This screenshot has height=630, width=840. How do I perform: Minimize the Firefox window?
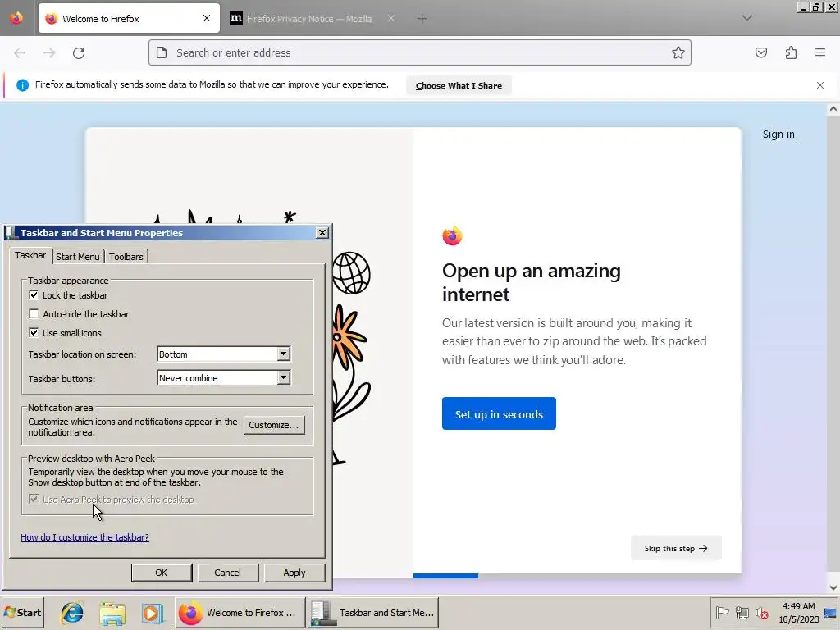(x=802, y=7)
